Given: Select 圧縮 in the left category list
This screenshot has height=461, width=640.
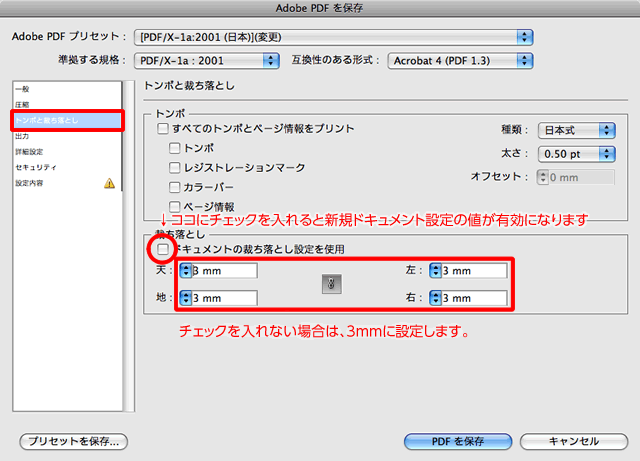Looking at the screenshot, I should click(22, 104).
